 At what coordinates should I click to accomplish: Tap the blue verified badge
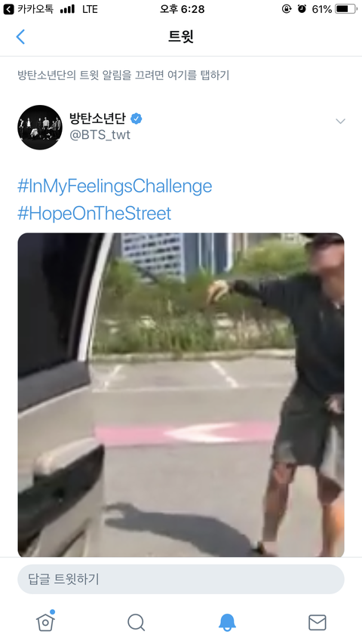click(x=137, y=119)
